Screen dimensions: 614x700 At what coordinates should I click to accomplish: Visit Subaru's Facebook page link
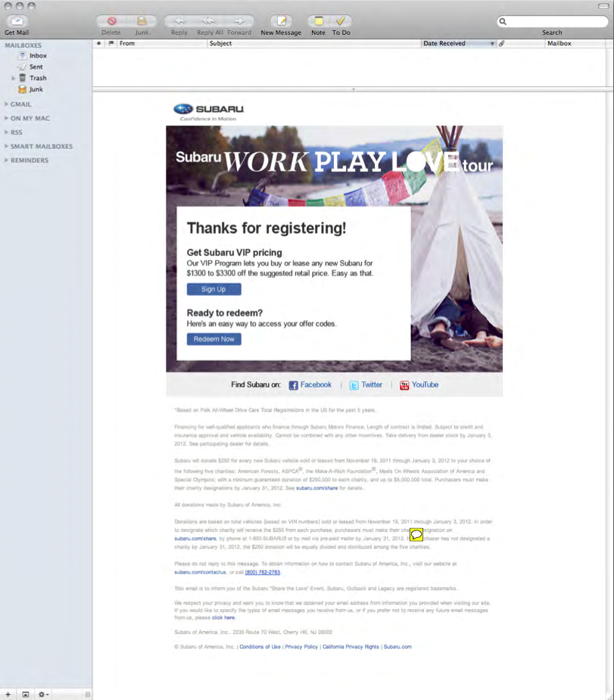310,385
